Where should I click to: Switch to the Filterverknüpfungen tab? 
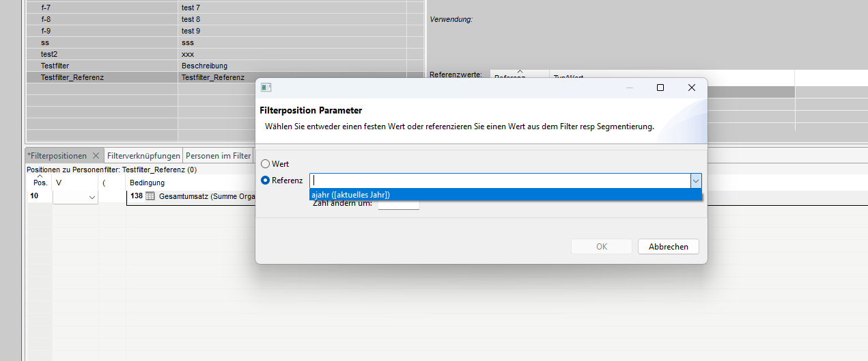click(x=143, y=156)
